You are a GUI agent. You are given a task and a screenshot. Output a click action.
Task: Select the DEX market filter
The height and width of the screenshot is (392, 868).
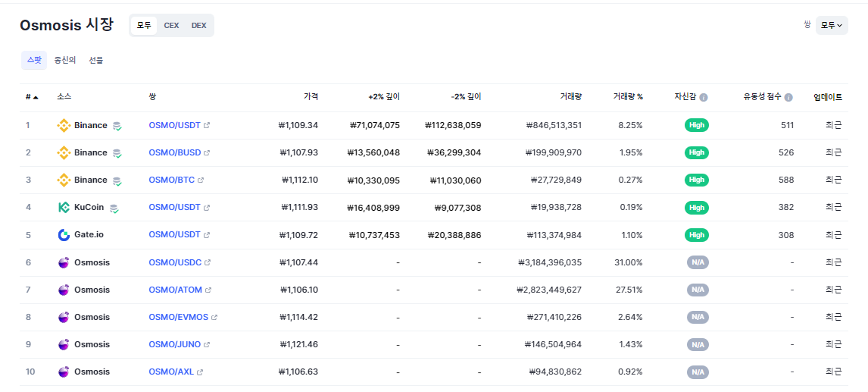click(198, 26)
